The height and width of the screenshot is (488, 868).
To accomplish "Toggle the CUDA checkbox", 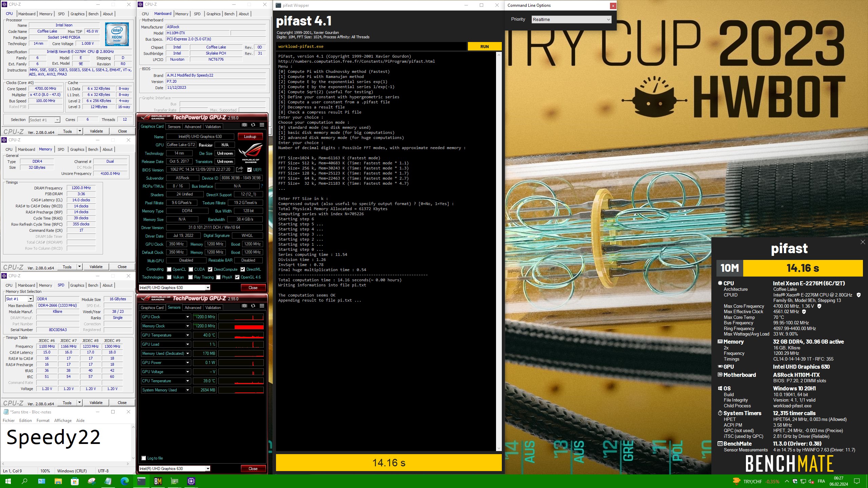I will (191, 269).
